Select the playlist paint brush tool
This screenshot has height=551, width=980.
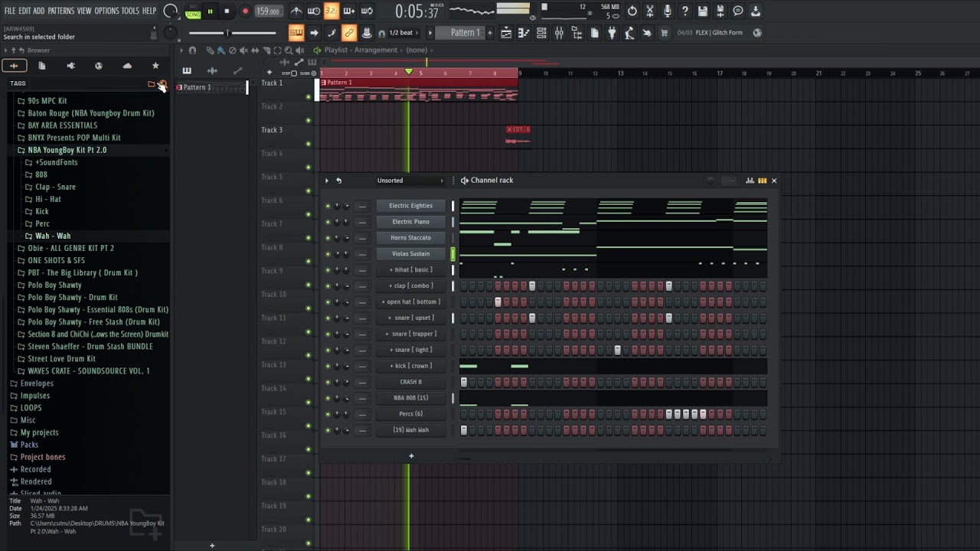click(220, 51)
